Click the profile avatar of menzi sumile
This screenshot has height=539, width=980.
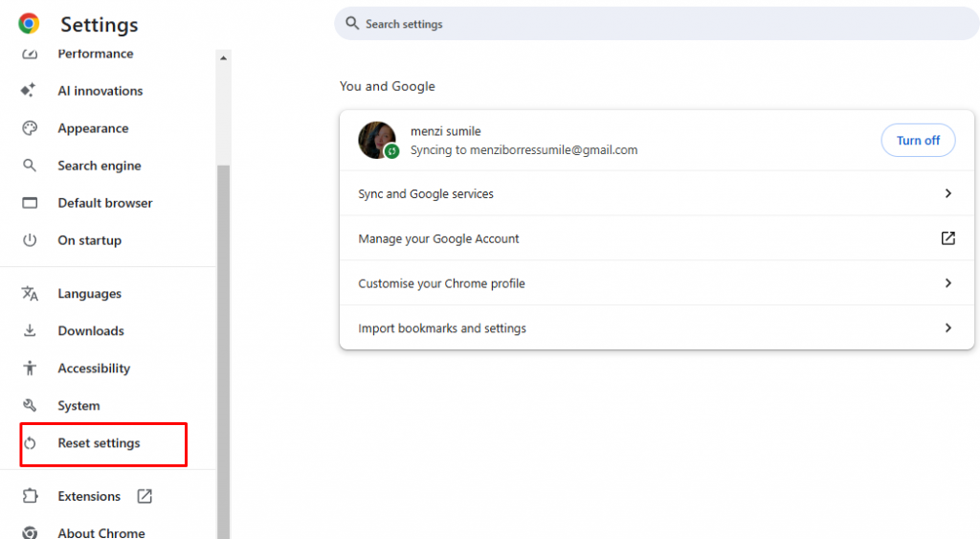[377, 140]
